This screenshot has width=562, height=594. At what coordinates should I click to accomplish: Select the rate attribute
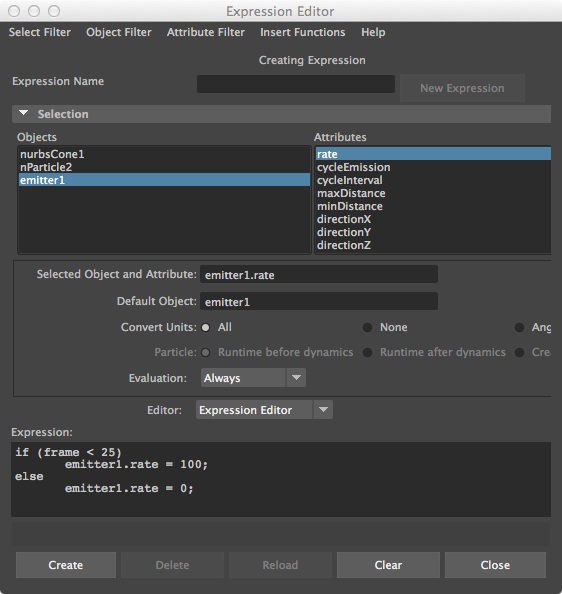pos(433,154)
